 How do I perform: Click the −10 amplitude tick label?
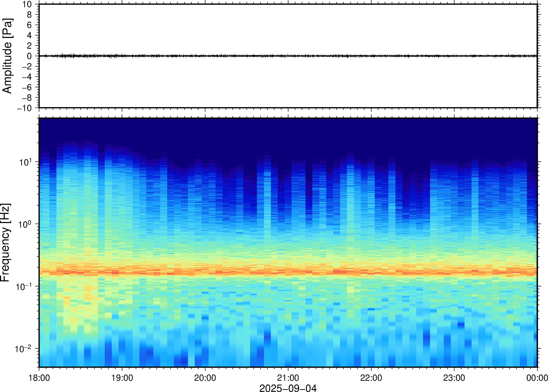pos(24,108)
